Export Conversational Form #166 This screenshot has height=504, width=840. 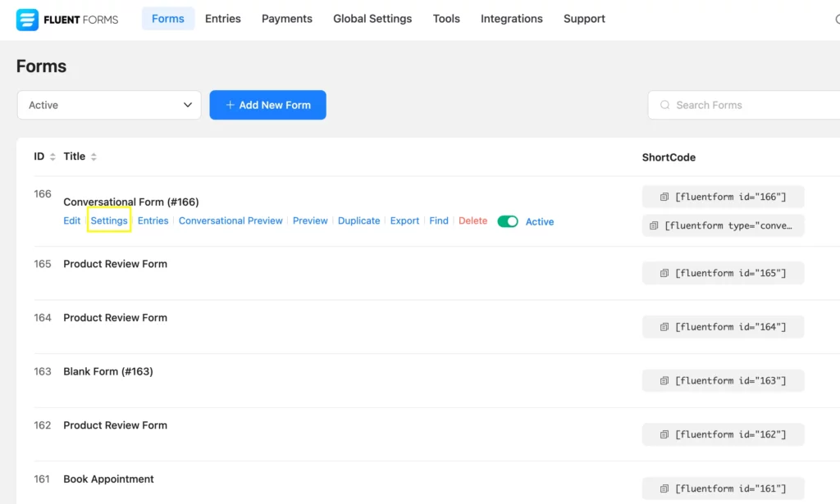tap(404, 221)
